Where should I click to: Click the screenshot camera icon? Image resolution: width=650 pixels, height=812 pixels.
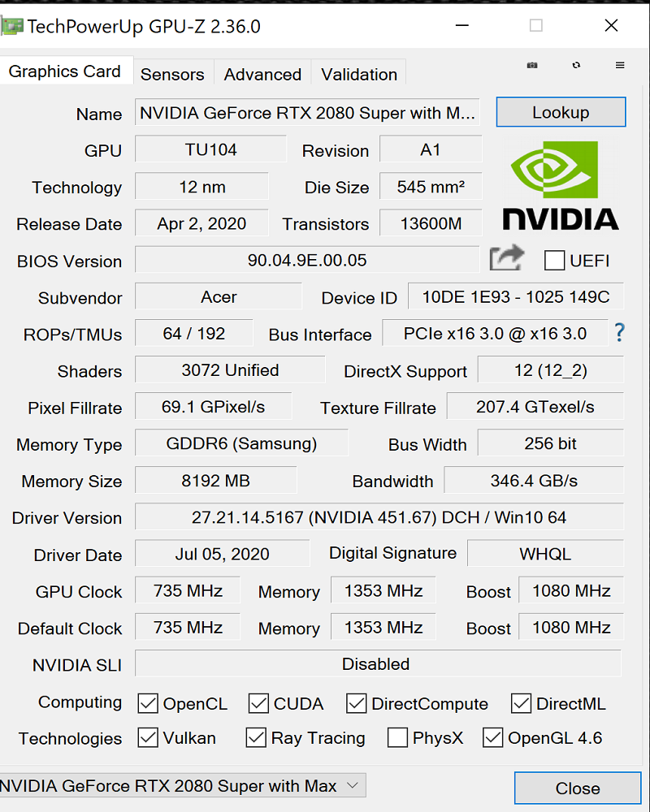532,65
